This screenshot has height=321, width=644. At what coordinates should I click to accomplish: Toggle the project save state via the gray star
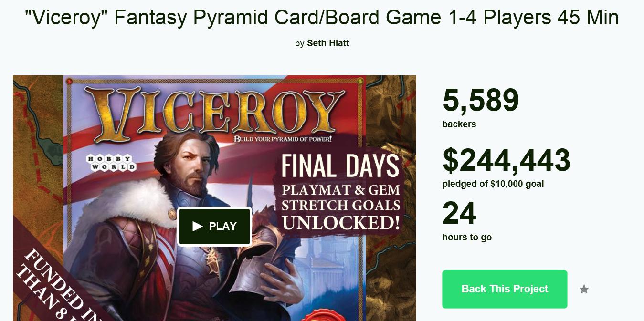[584, 289]
